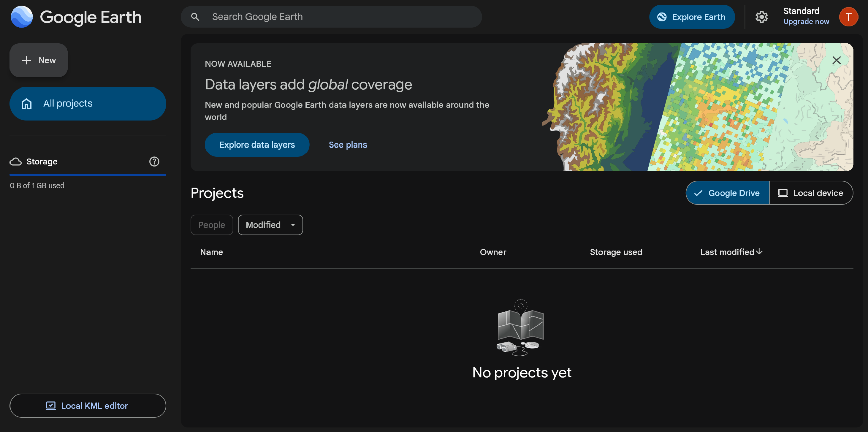Expand the Modified filter dropdown
This screenshot has width=868, height=432.
click(270, 225)
